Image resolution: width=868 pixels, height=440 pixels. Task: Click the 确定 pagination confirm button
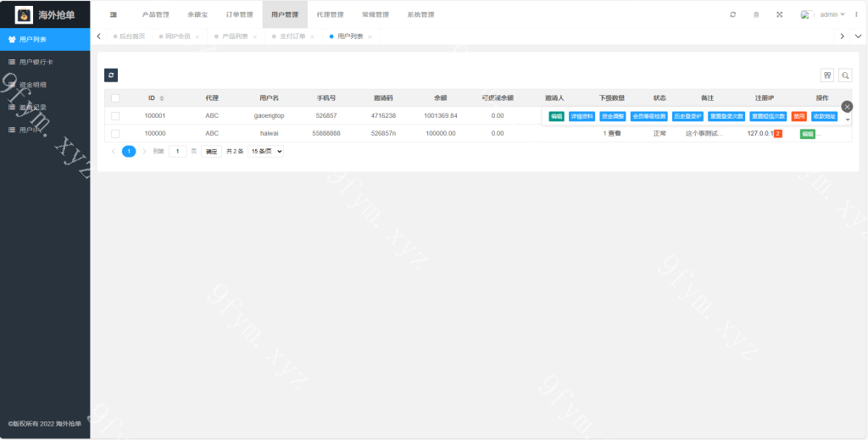pos(211,151)
